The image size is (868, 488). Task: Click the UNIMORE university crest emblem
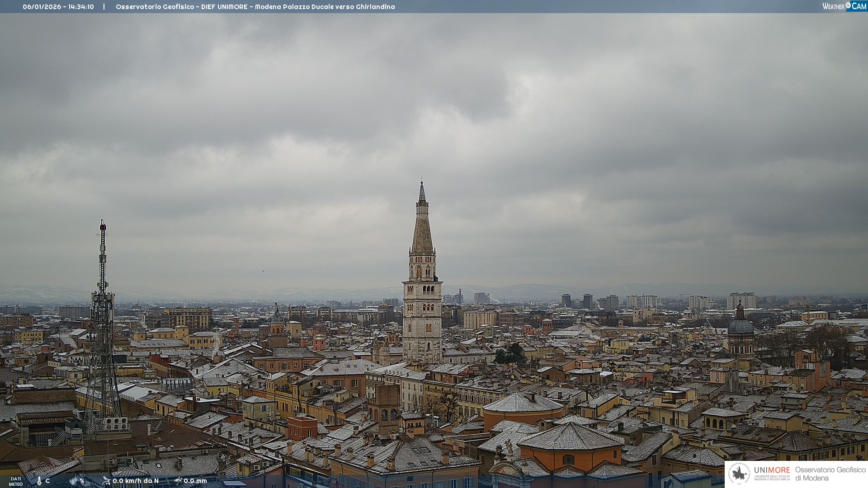[x=740, y=474]
